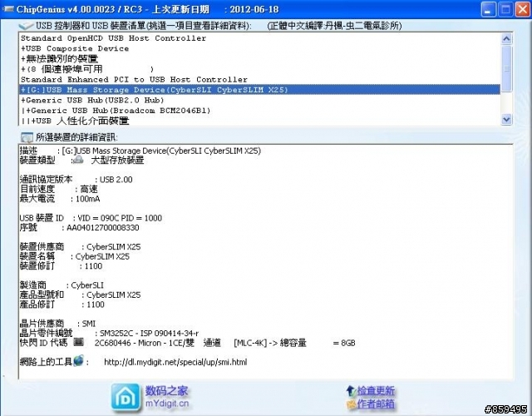
Task: Click the 裝置修訂 1100 revision value
Action: pyautogui.click(x=93, y=266)
